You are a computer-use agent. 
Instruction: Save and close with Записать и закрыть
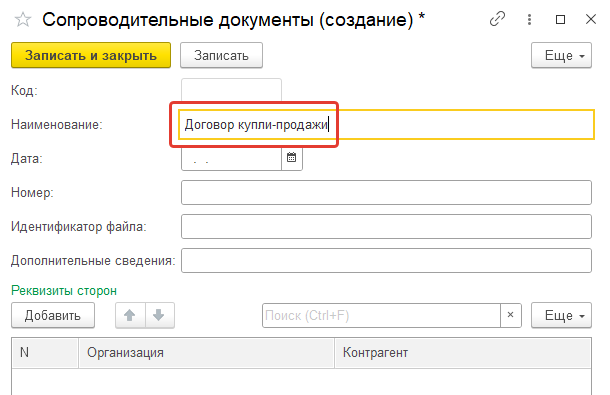[x=91, y=55]
